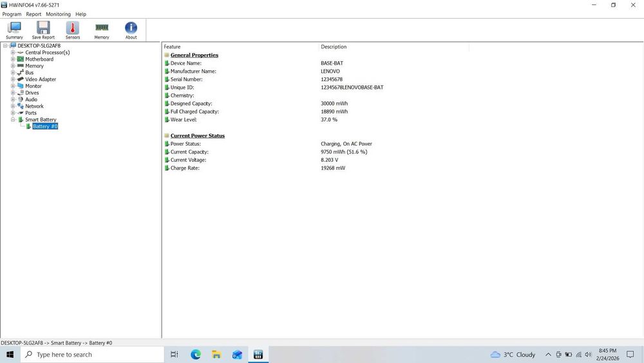Expand the Central Processor(s) node

tap(13, 52)
